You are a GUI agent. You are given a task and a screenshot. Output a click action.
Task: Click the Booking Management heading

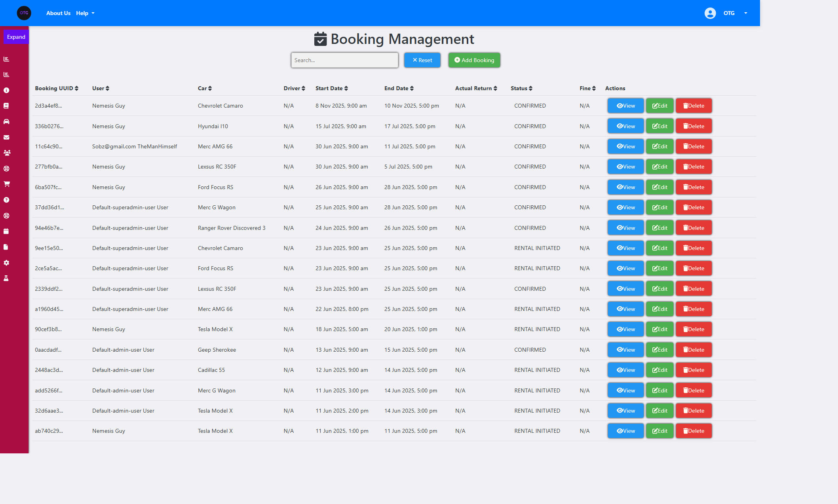point(394,39)
